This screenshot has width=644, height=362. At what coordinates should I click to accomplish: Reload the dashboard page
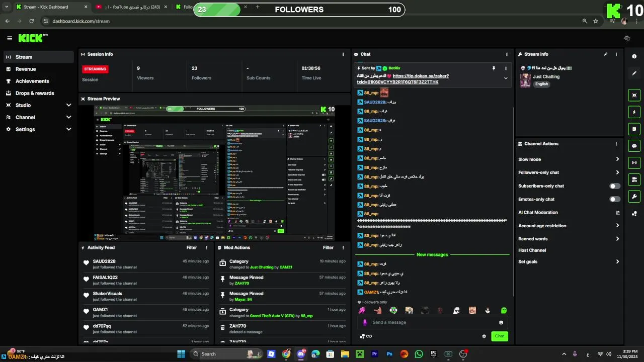[31, 21]
